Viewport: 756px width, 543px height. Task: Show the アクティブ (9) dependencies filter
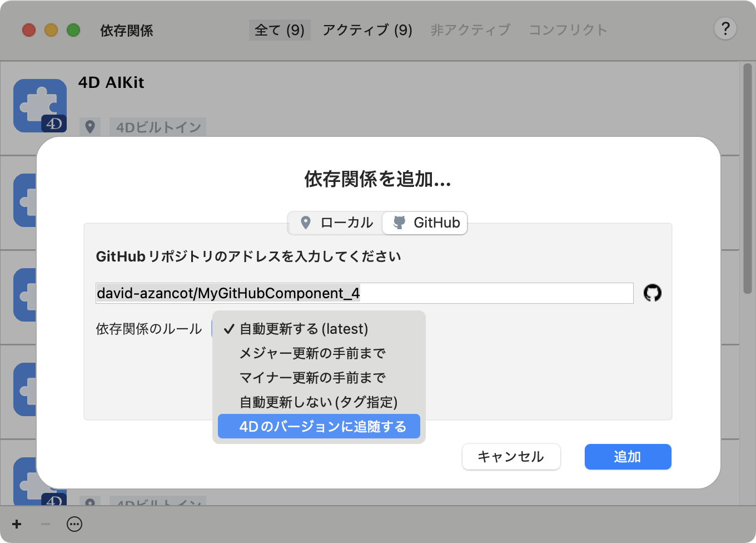[x=367, y=30]
